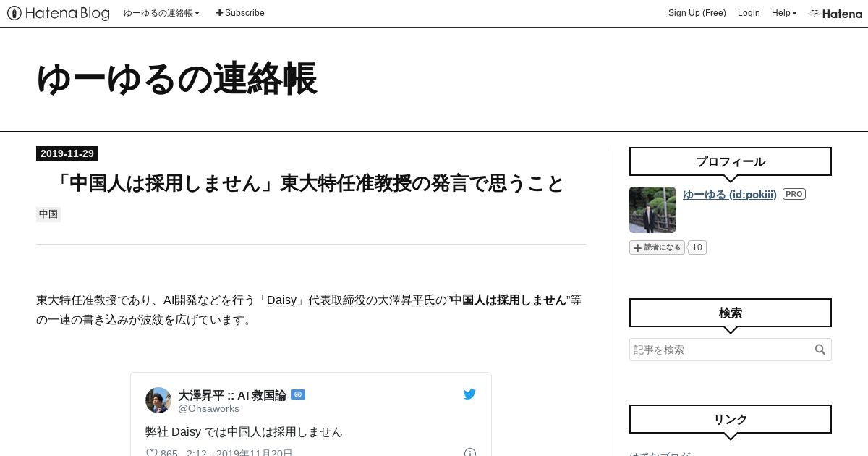Image resolution: width=868 pixels, height=456 pixels.
Task: Open the 大澤昇平 tweet author avatar
Action: click(158, 400)
